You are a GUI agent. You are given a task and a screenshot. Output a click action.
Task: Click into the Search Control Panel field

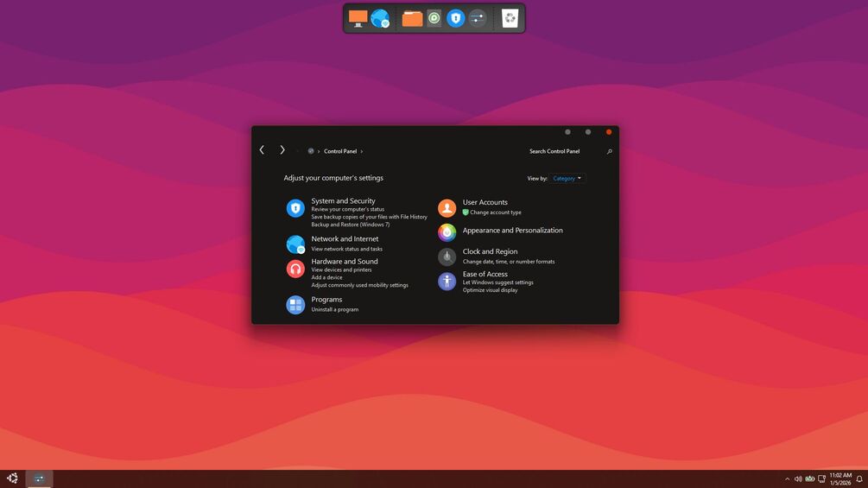coord(565,151)
